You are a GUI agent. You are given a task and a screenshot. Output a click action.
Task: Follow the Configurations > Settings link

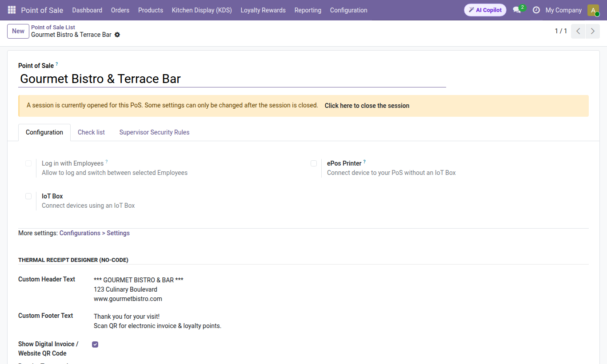95,233
